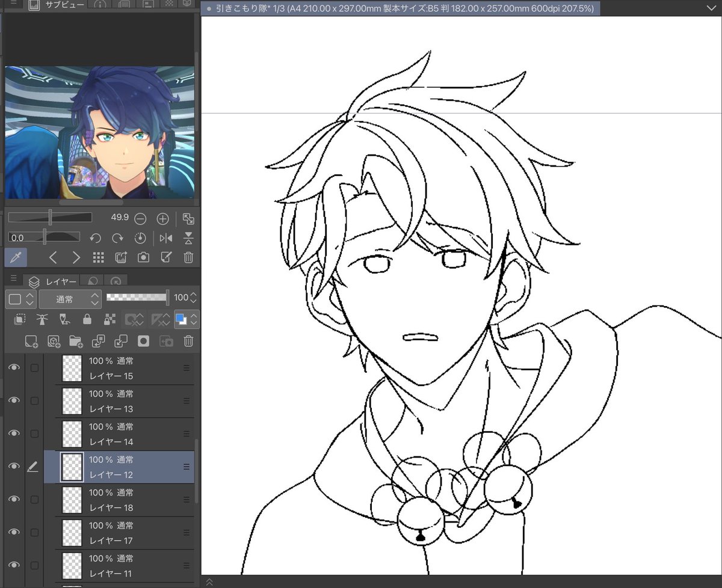Toggle clip to layer below

point(20,319)
